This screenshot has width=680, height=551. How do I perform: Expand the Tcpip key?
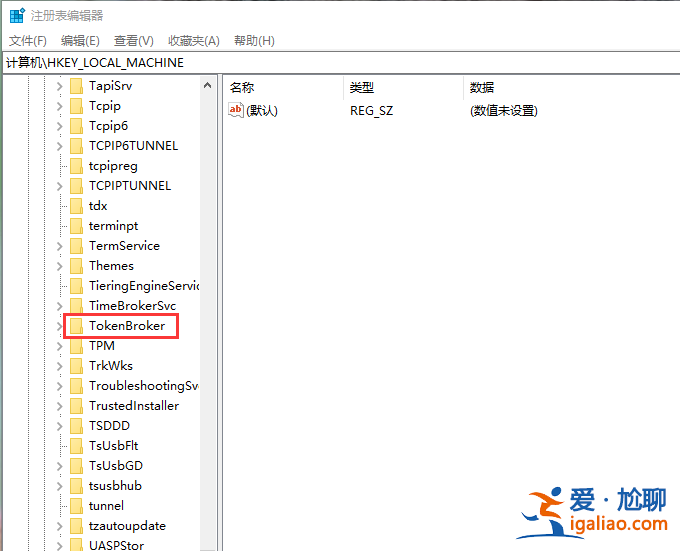coord(59,106)
